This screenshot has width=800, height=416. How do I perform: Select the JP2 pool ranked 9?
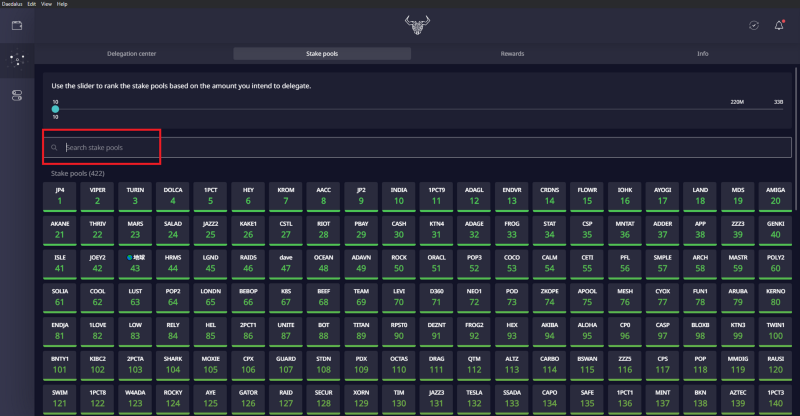pos(361,197)
